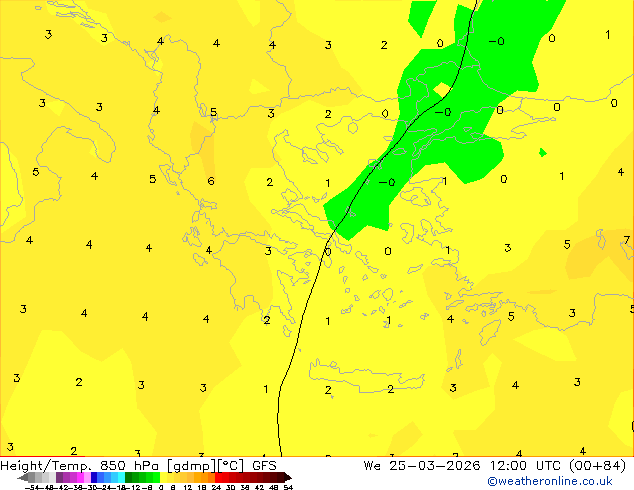Click the 54 legend scale label
Screen dimensions: 634x490
[x=288, y=487]
